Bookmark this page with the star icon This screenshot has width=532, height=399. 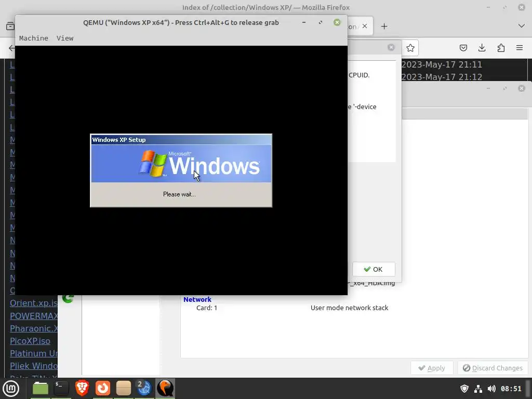click(410, 48)
